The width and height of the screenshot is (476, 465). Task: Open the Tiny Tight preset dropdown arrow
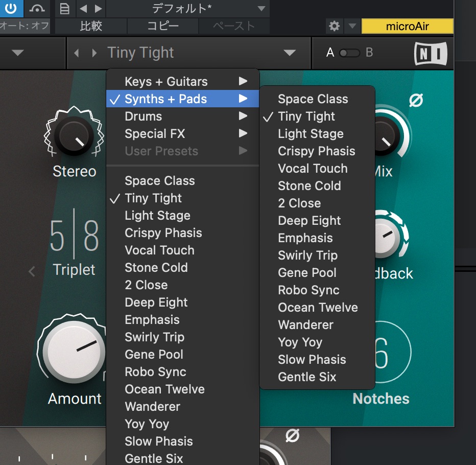pos(290,53)
